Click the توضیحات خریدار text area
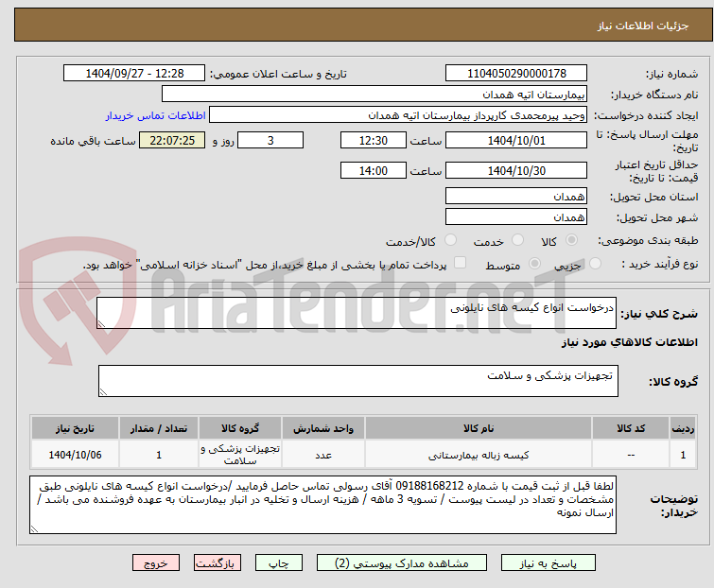This screenshot has height=588, width=714. 322,505
